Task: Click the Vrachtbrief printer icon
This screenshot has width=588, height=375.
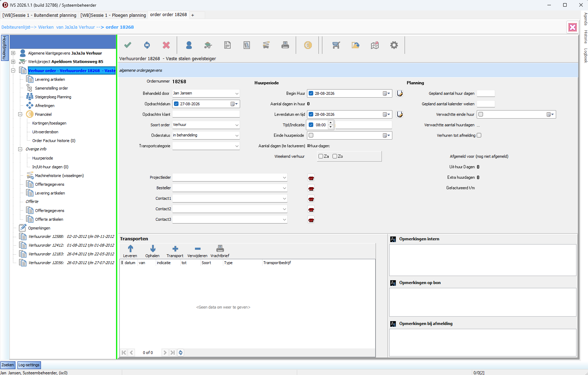Action: click(220, 249)
